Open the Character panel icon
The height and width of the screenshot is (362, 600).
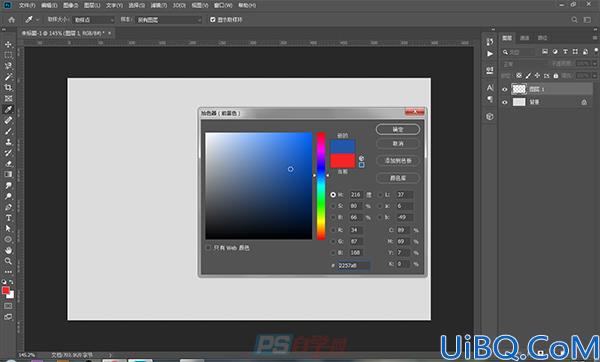tap(490, 88)
